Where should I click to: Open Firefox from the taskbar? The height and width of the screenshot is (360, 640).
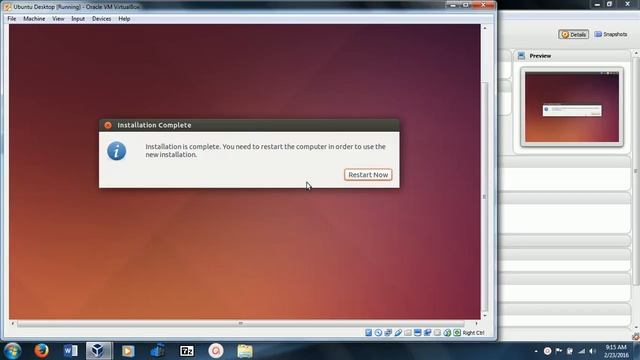(x=41, y=351)
